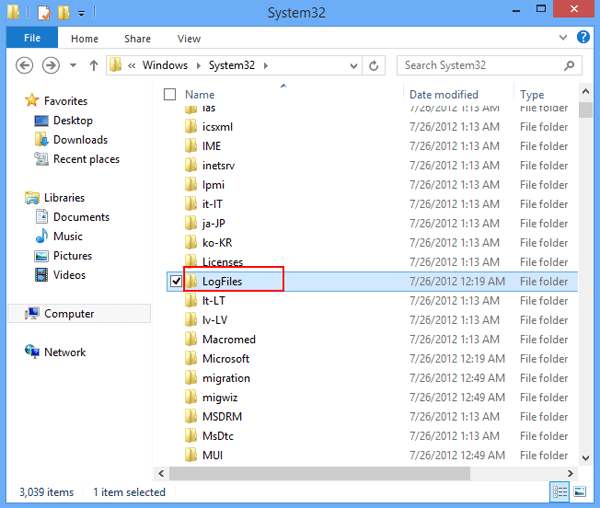Click the Properties quick access icon
600x508 pixels.
pyautogui.click(x=44, y=12)
